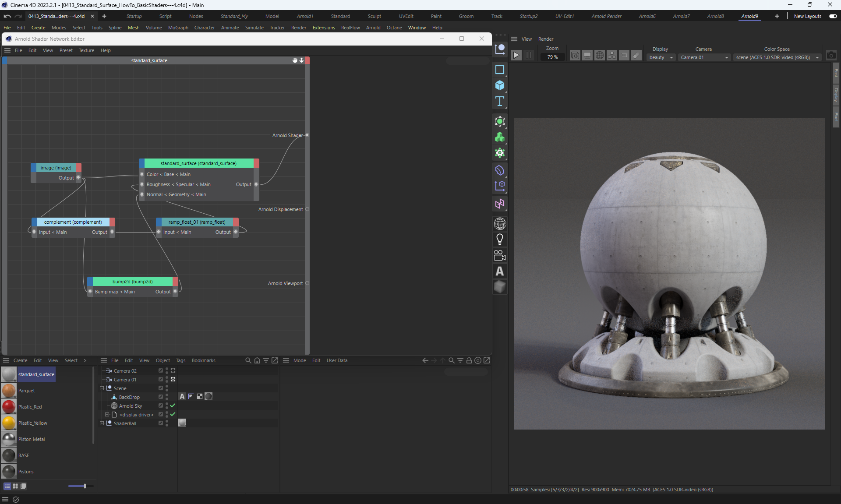Collapse the Scene tree item
This screenshot has height=504, width=841.
pyautogui.click(x=102, y=388)
